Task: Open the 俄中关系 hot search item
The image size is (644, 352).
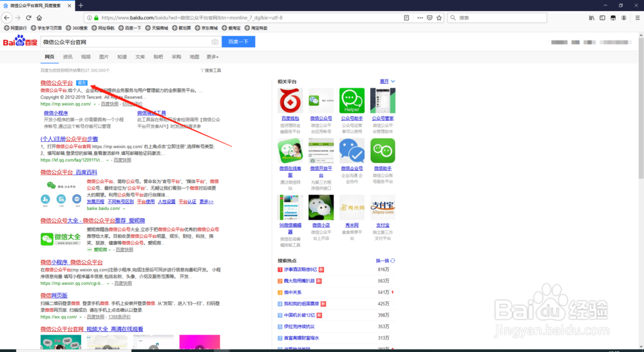Action: (x=293, y=293)
